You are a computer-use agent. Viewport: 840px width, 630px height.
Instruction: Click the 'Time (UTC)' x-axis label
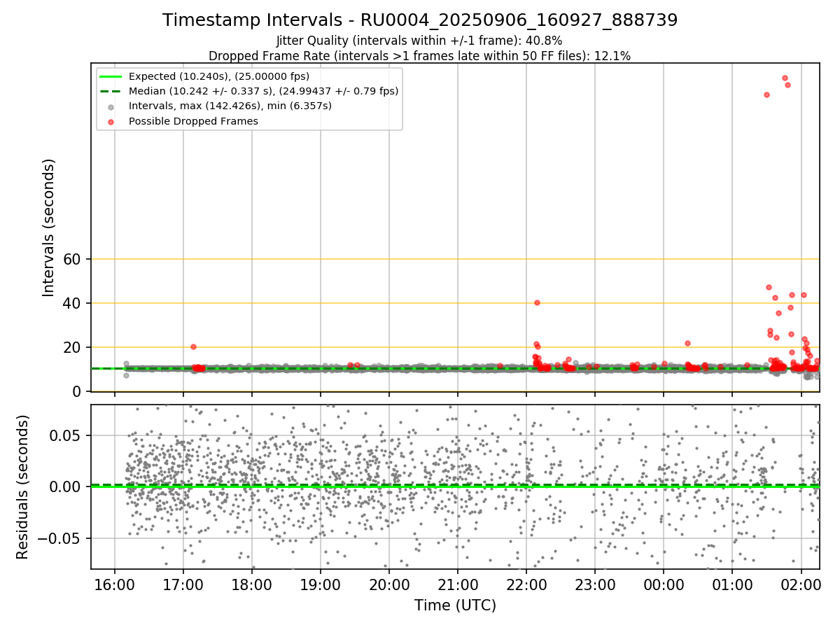(455, 605)
